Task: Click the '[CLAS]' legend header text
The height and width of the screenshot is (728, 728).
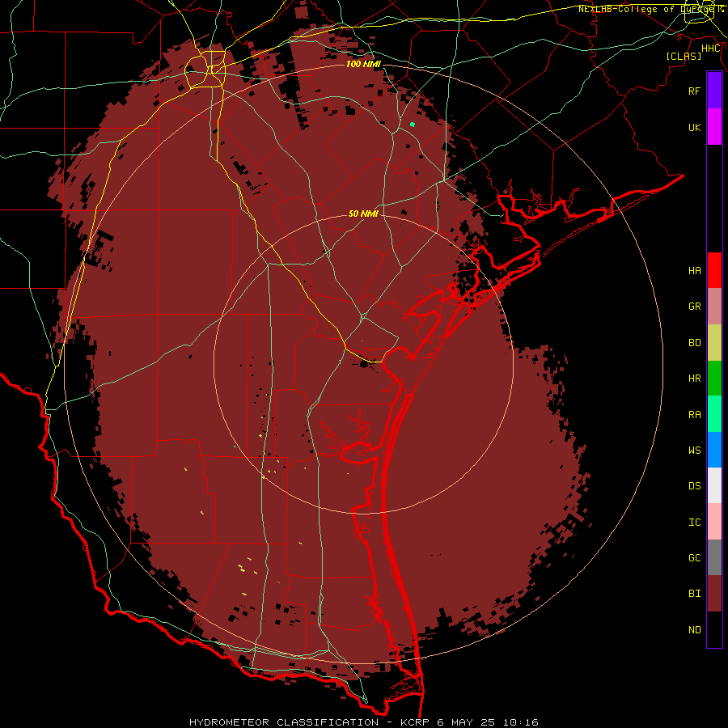Action: [684, 57]
